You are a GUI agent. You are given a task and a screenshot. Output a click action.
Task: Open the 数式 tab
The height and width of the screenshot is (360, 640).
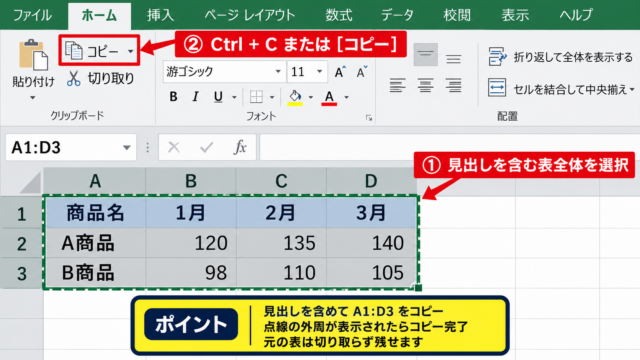click(339, 16)
